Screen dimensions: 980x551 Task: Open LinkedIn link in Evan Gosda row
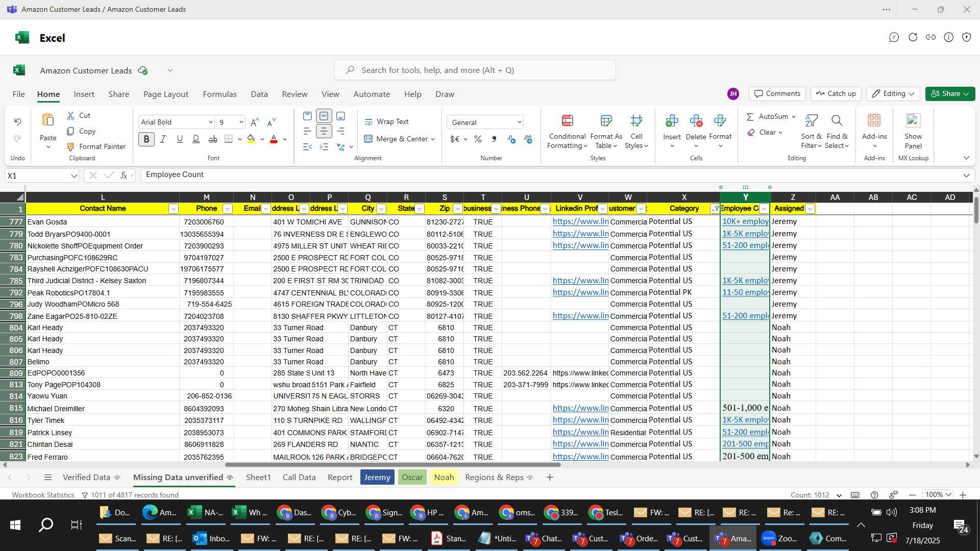(580, 221)
